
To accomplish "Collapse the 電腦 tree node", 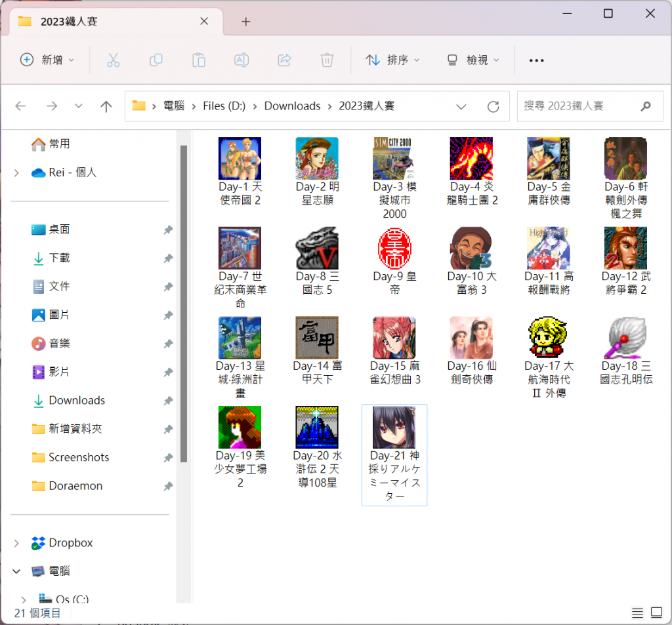I will coord(16,571).
